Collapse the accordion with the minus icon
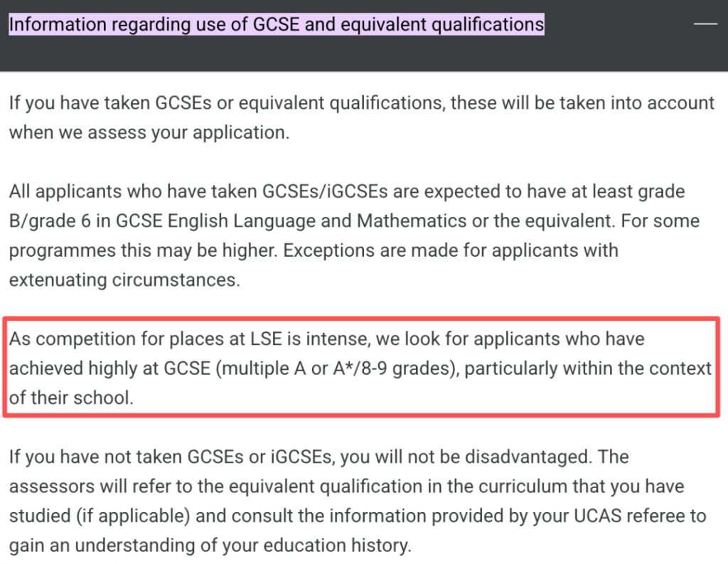The width and height of the screenshot is (728, 564). 705,24
